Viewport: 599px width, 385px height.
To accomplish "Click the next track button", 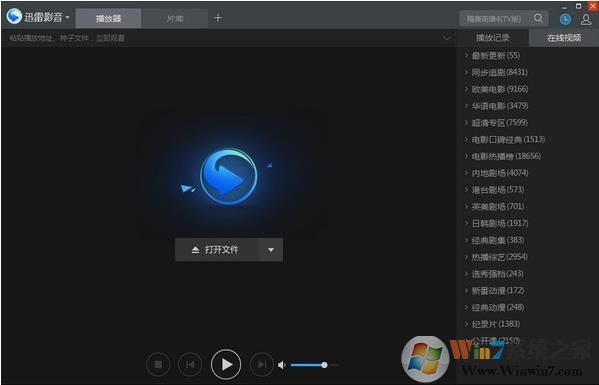I will [x=262, y=365].
